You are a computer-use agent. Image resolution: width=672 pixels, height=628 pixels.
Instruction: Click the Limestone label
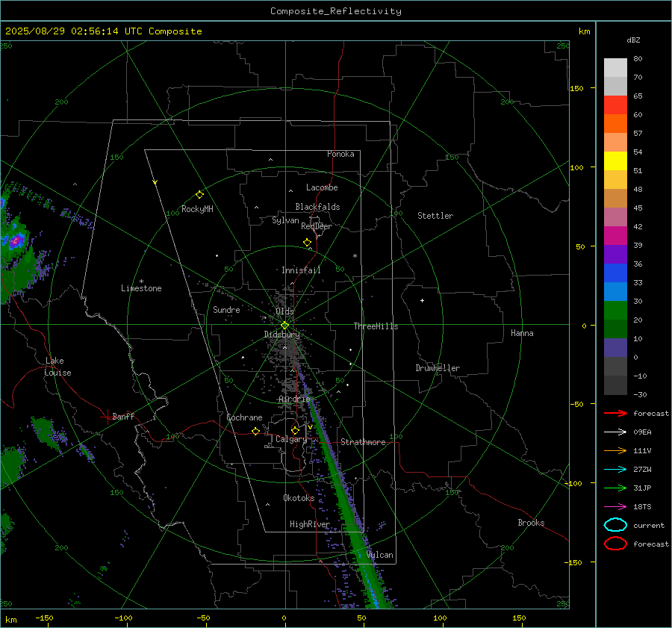click(x=141, y=288)
